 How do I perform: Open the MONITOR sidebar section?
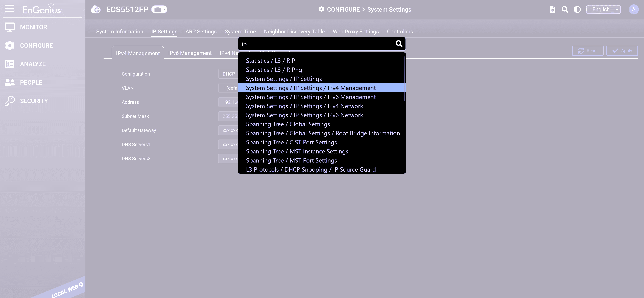34,27
